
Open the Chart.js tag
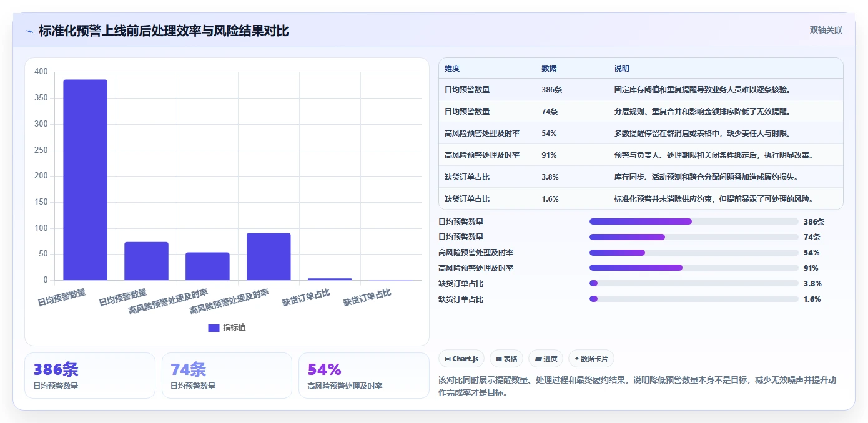pyautogui.click(x=461, y=359)
